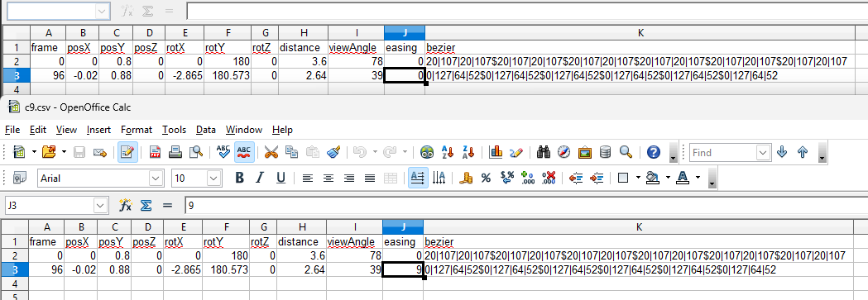
Task: Toggle Underline formatting
Action: point(281,178)
